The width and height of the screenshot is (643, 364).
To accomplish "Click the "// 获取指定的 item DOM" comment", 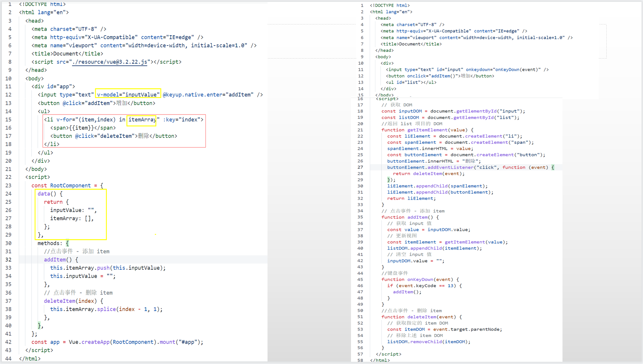I will click(x=418, y=323).
